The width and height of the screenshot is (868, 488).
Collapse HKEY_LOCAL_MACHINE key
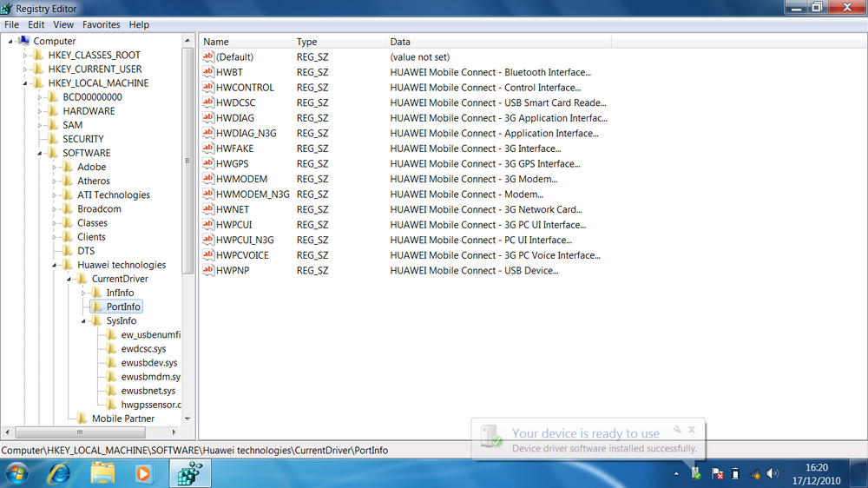25,83
